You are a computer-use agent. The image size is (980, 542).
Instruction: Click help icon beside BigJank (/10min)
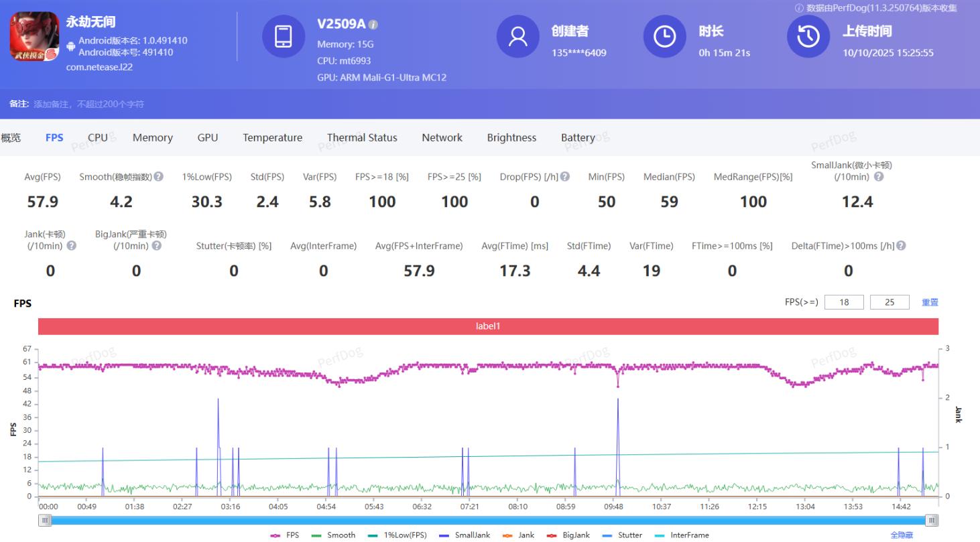pos(157,246)
